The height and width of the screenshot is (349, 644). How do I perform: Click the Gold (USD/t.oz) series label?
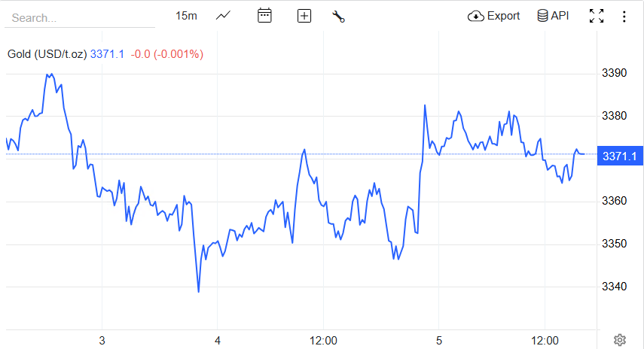(x=47, y=54)
